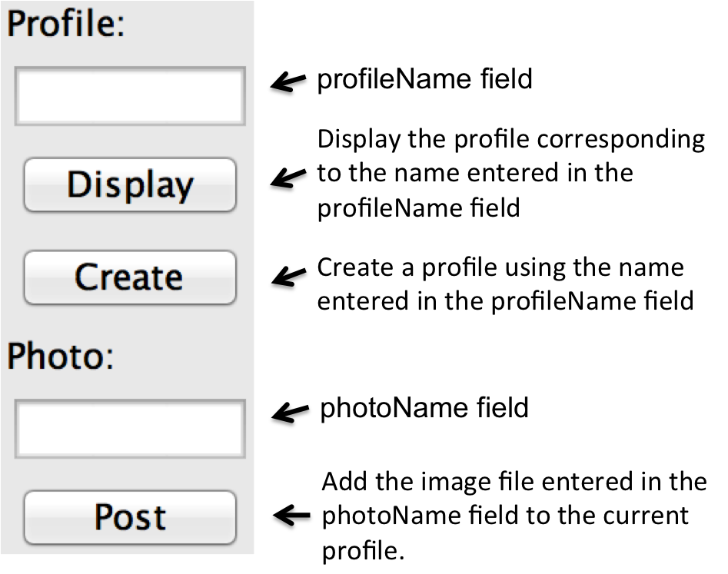Click the "entered in the profileName field" line
The image size is (728, 574).
click(505, 300)
